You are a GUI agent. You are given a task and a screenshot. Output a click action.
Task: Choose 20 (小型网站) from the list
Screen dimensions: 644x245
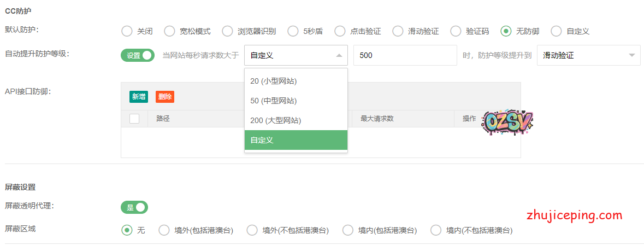[x=296, y=81]
